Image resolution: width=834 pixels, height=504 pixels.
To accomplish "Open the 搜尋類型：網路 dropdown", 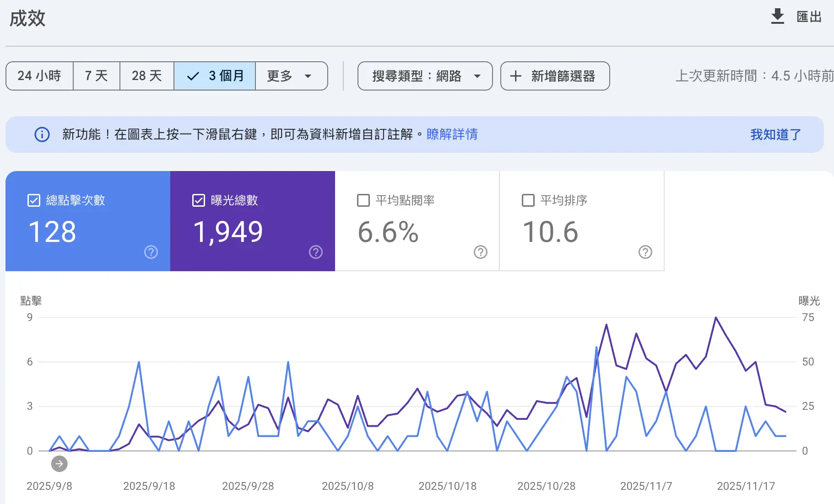I will pos(424,76).
